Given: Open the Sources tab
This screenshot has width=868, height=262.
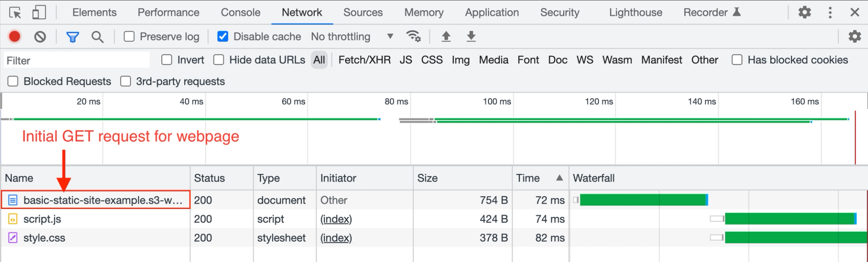Looking at the screenshot, I should click(x=363, y=12).
